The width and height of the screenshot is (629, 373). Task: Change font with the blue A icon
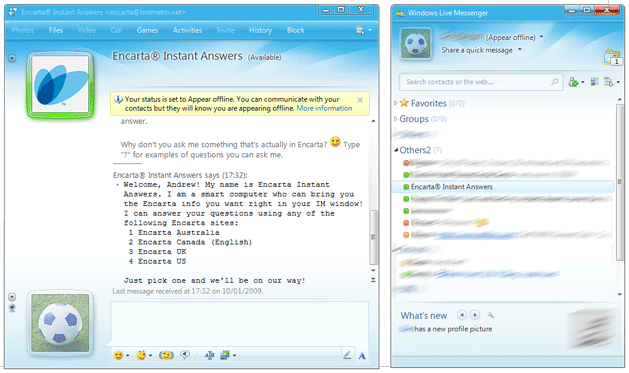point(362,355)
